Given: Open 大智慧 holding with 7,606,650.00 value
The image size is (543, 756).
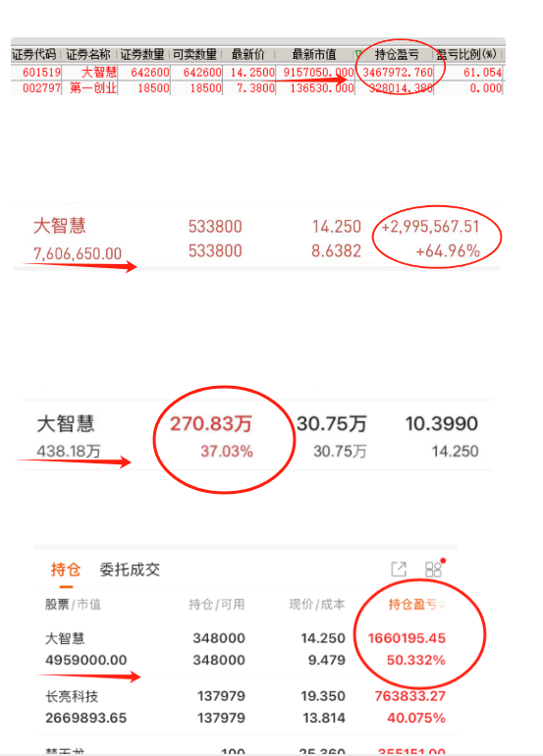Looking at the screenshot, I should coord(256,239).
